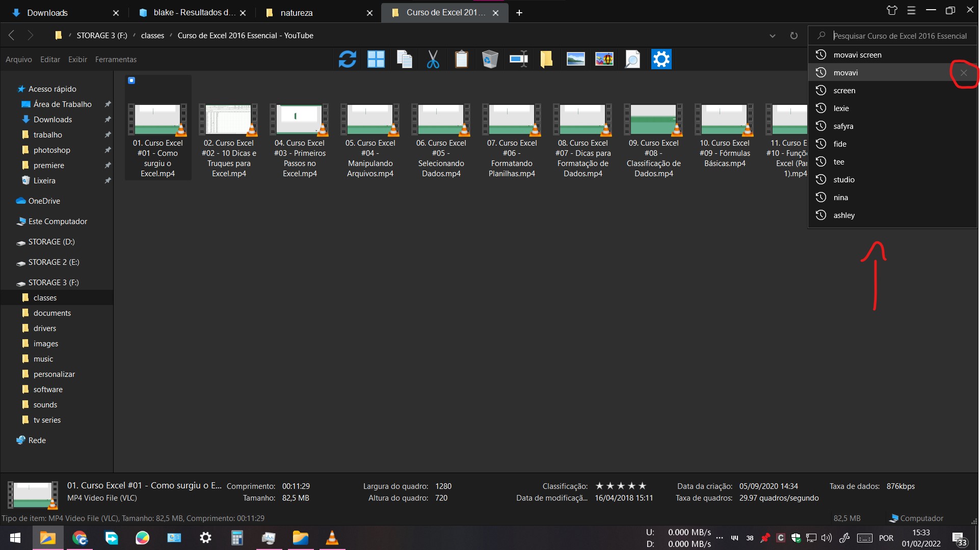Click the volume speaker tray icon
Image resolution: width=980 pixels, height=550 pixels.
point(827,538)
